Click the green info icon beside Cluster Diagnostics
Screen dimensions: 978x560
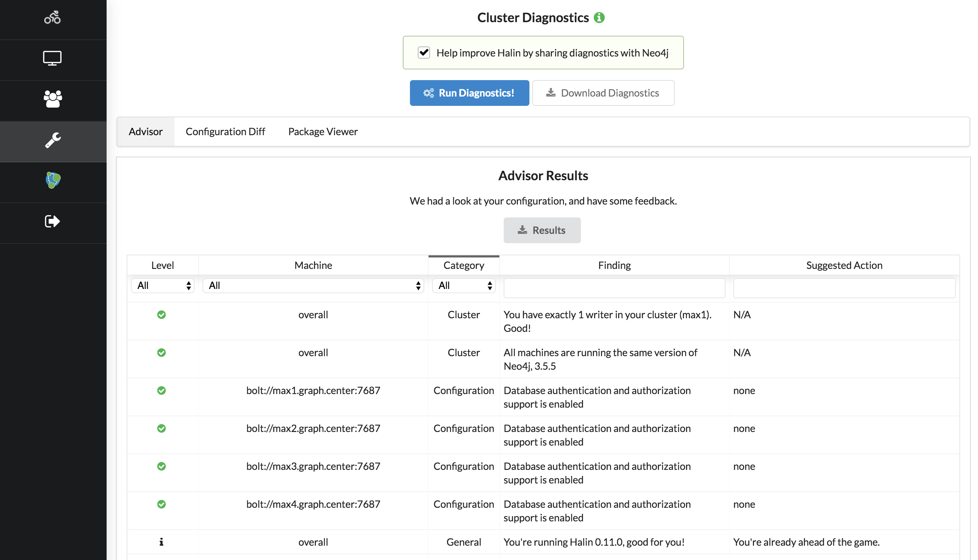[599, 18]
